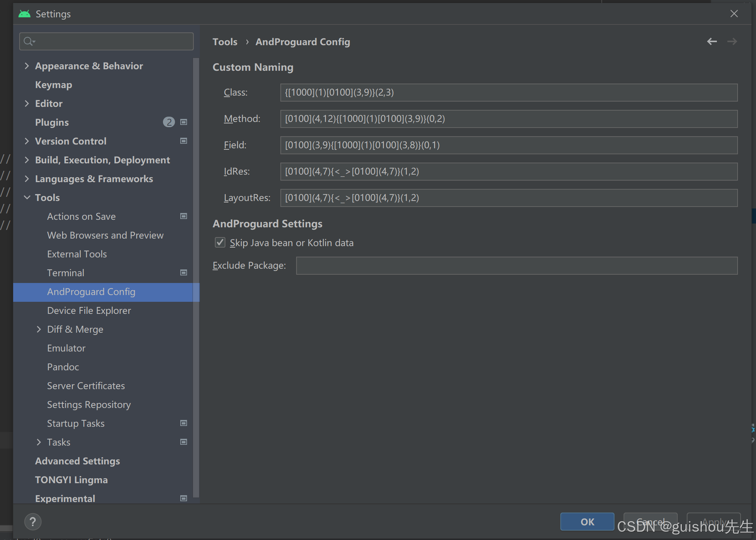Expand the Tasks tree node
The image size is (756, 540).
pyautogui.click(x=39, y=442)
